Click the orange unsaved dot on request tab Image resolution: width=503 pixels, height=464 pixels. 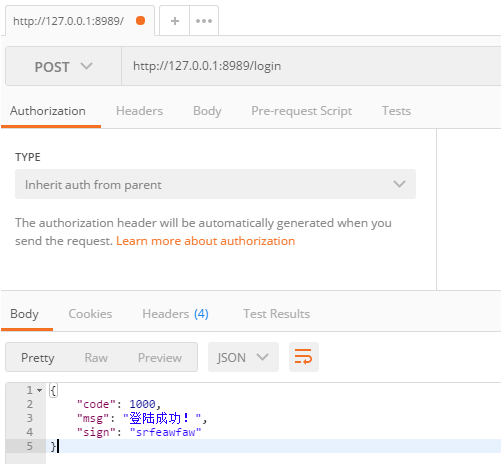point(141,21)
